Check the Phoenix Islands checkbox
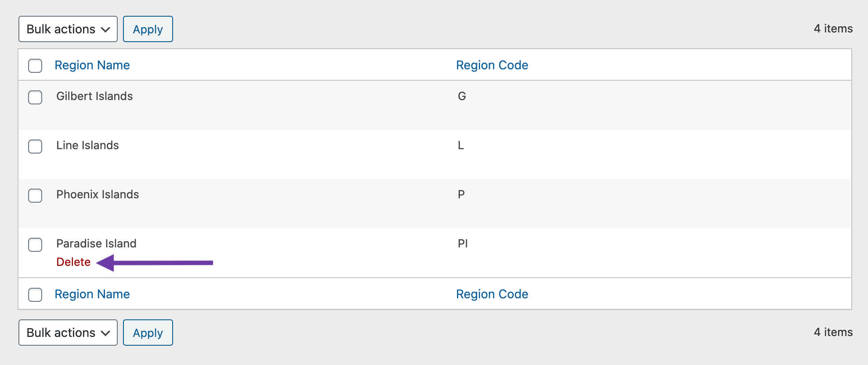This screenshot has width=868, height=365. [35, 196]
